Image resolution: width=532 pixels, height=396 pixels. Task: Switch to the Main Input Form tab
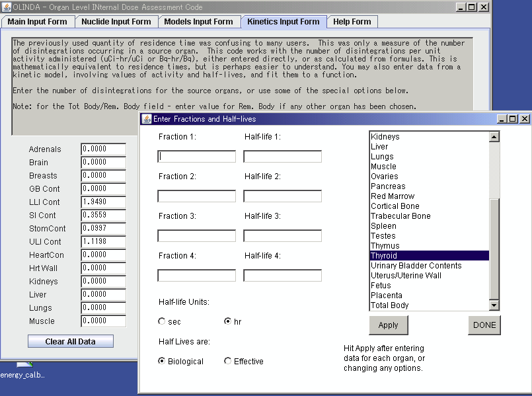pyautogui.click(x=37, y=22)
